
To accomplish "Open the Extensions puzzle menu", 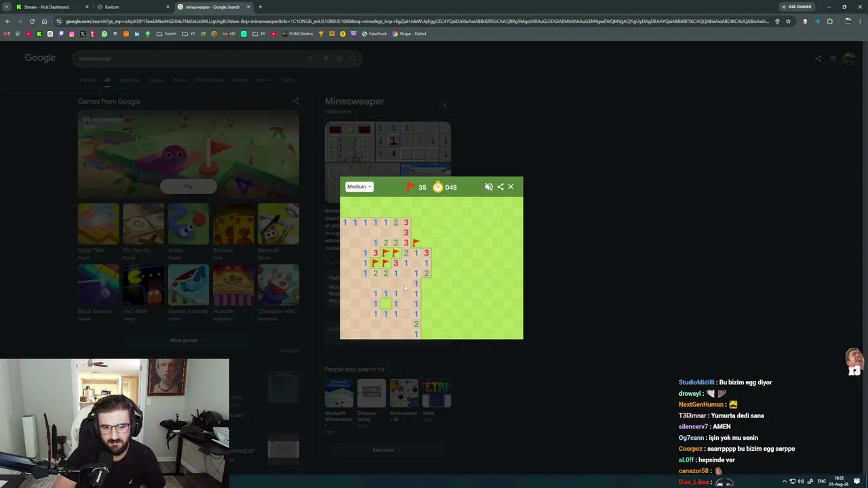I will tap(829, 21).
